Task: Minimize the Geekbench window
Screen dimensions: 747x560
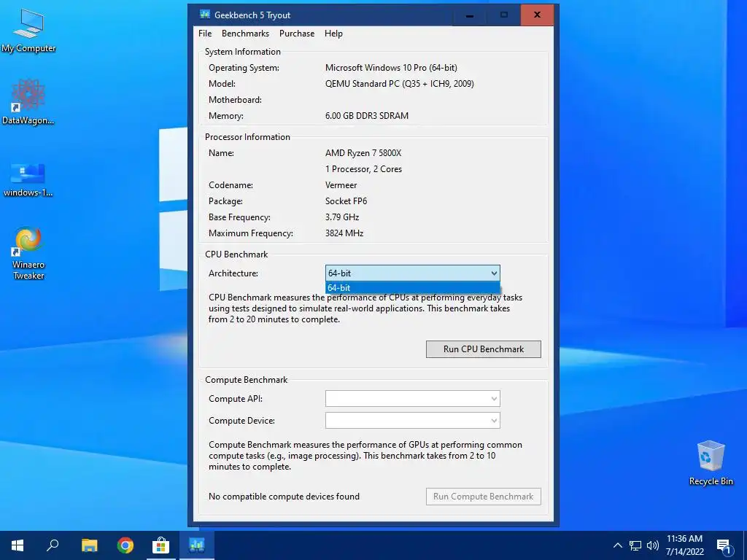Action: [469, 15]
